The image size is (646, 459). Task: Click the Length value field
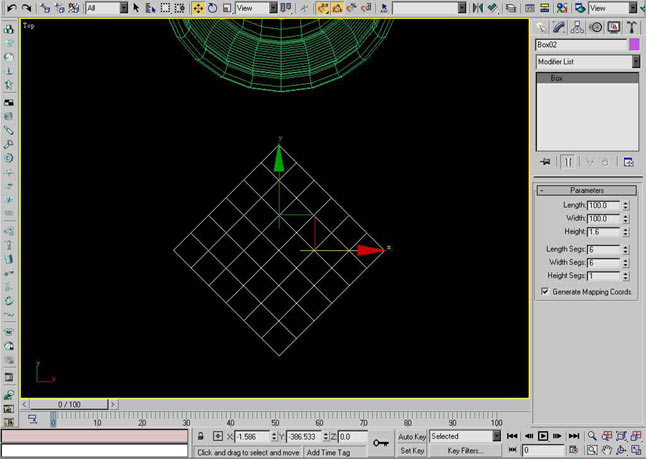(x=604, y=205)
